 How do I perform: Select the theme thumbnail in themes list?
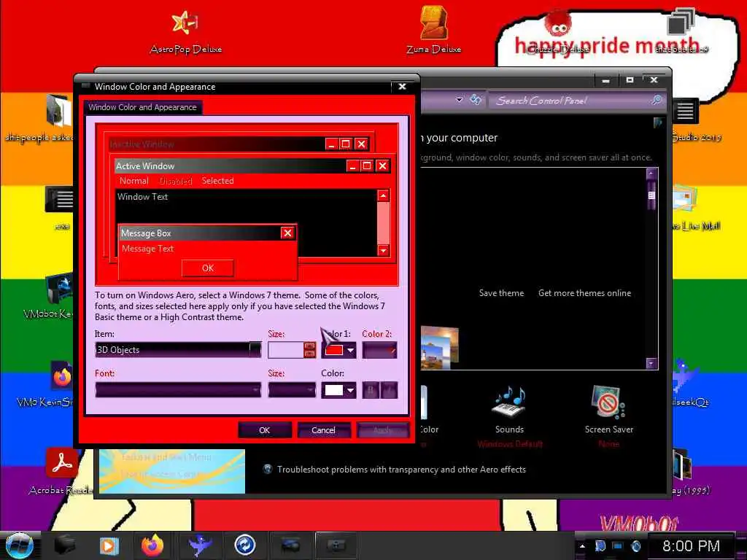440,348
